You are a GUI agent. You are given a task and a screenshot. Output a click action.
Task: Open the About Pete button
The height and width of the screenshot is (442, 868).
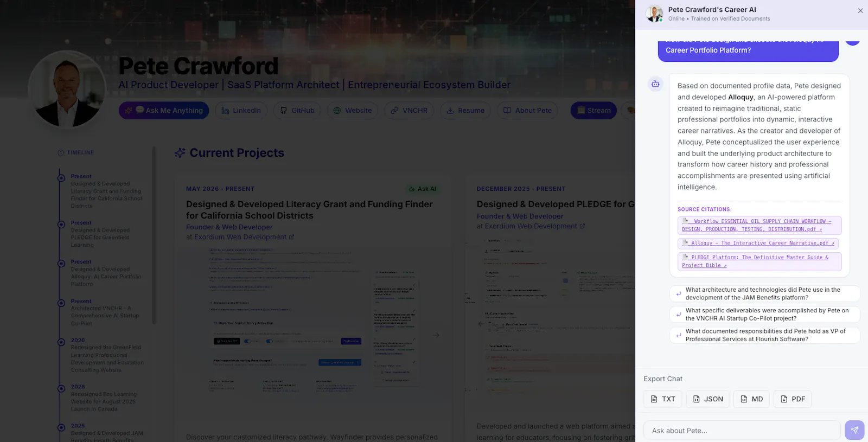[x=527, y=111]
